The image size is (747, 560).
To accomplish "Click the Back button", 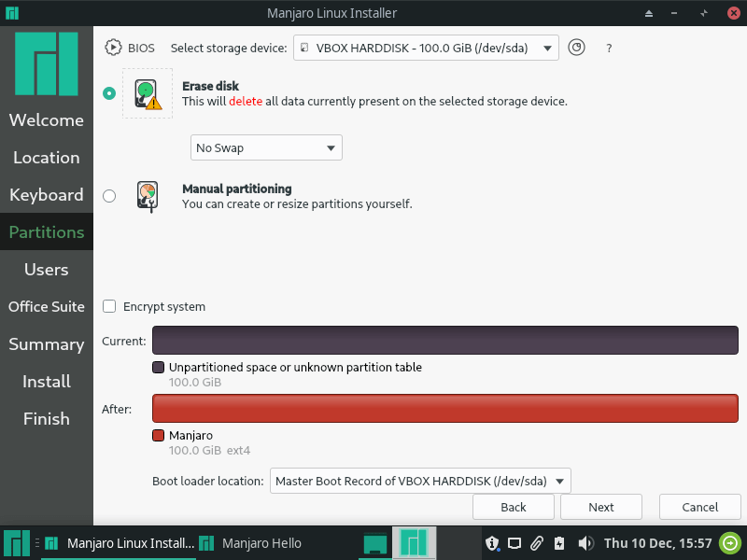I will (514, 507).
